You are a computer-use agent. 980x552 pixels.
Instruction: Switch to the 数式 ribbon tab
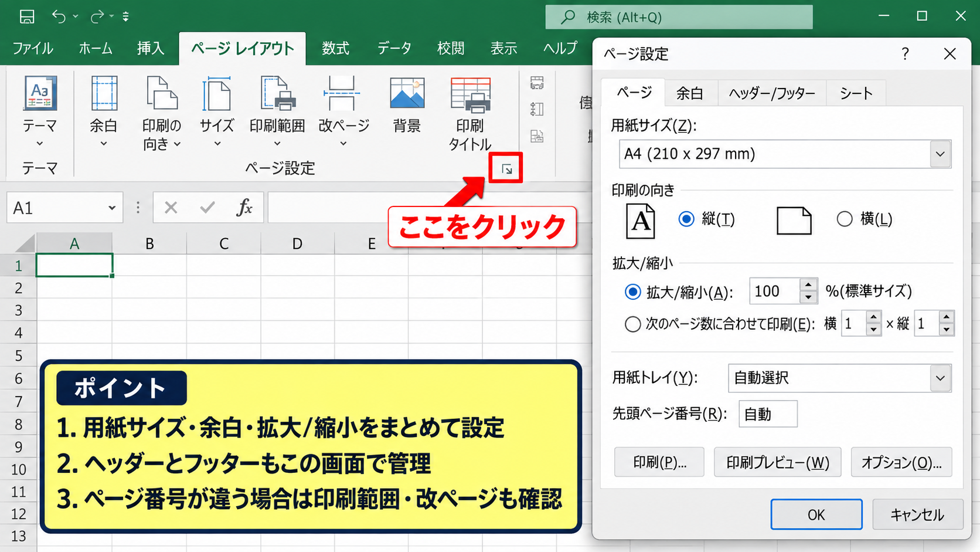click(x=336, y=48)
